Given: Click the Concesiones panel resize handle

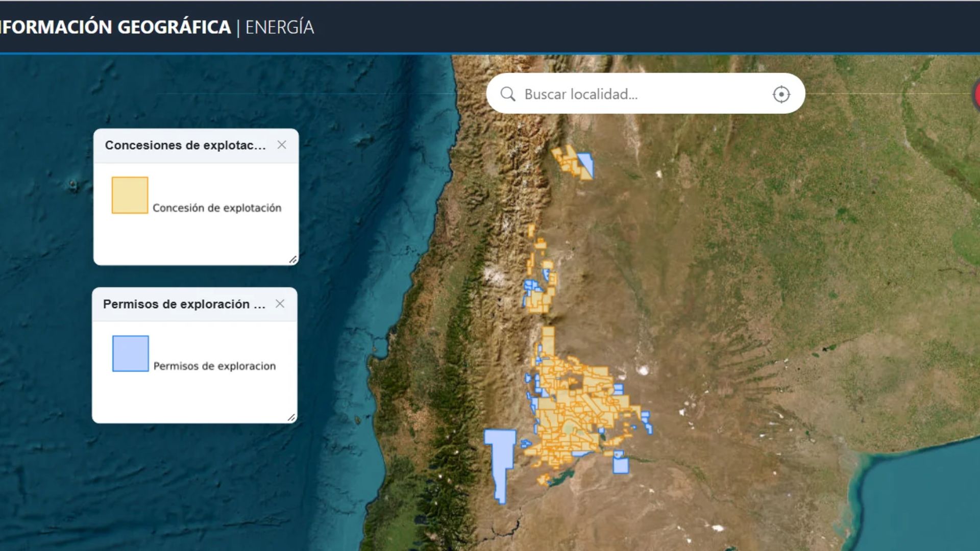Looking at the screenshot, I should (x=292, y=260).
